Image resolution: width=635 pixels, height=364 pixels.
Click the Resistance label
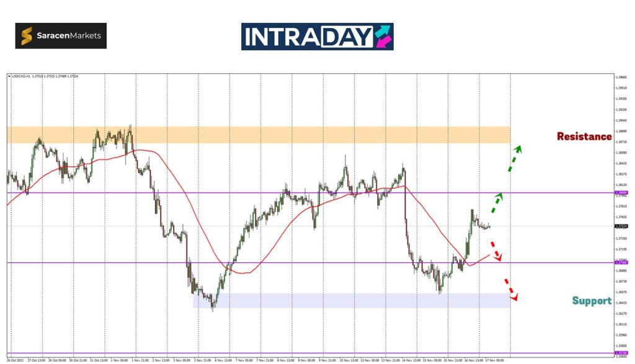pos(584,136)
